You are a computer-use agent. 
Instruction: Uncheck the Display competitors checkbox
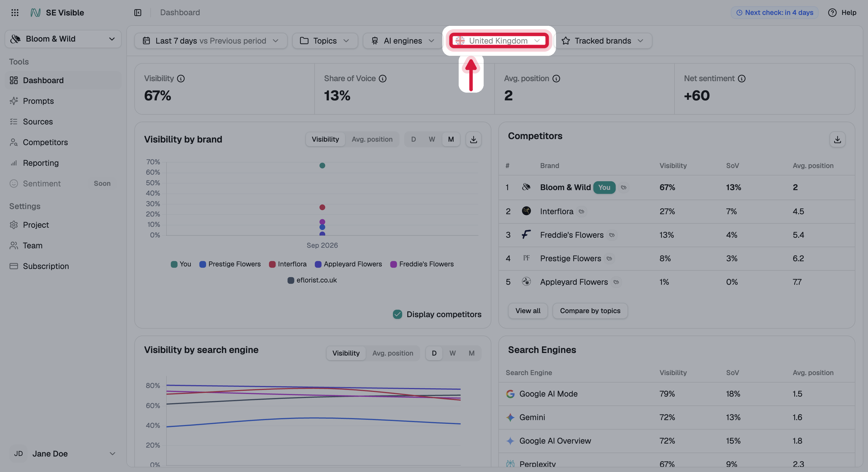tap(398, 314)
